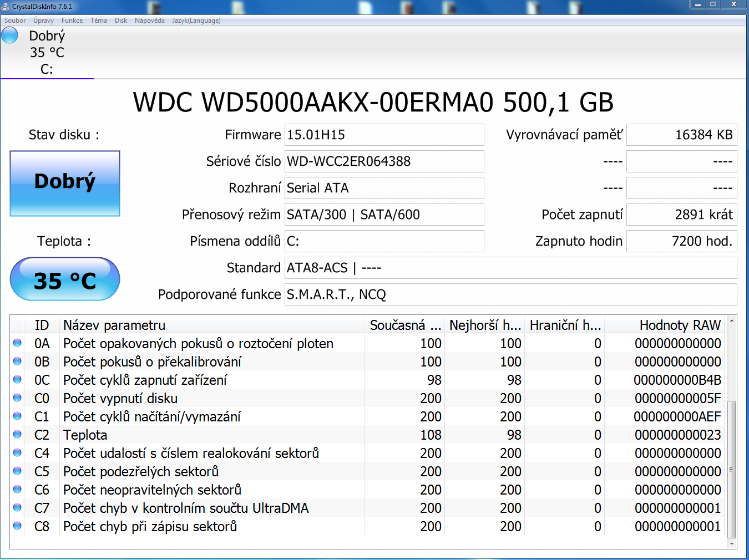749x560 pixels.
Task: Open the Jazyk(Language) menu
Action: coord(196,21)
